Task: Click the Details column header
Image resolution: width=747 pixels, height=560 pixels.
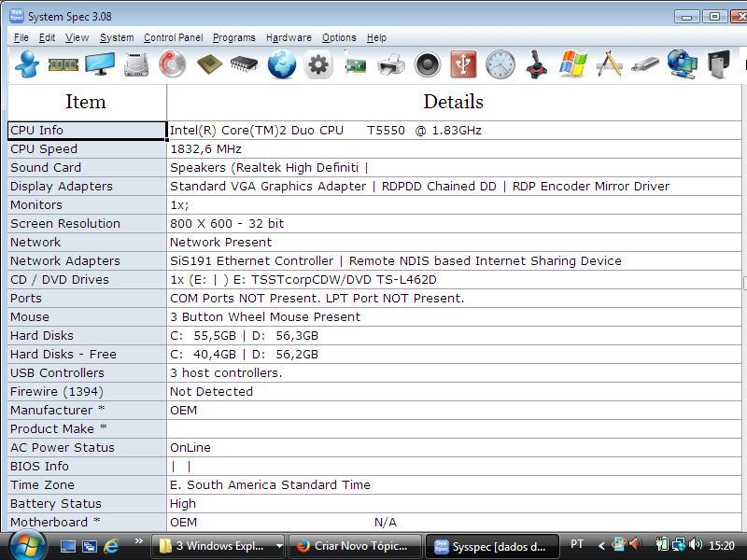Action: [x=454, y=103]
